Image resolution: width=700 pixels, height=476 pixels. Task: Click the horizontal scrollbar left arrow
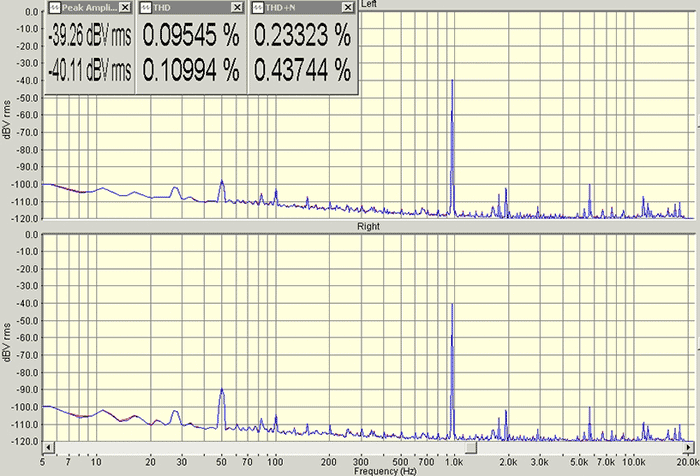point(48,447)
